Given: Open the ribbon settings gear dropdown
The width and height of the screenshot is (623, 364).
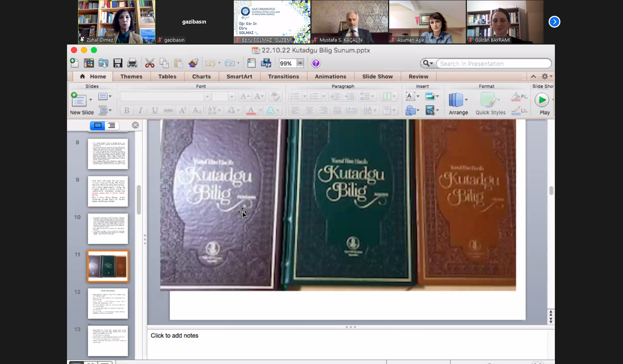Looking at the screenshot, I should (x=547, y=77).
